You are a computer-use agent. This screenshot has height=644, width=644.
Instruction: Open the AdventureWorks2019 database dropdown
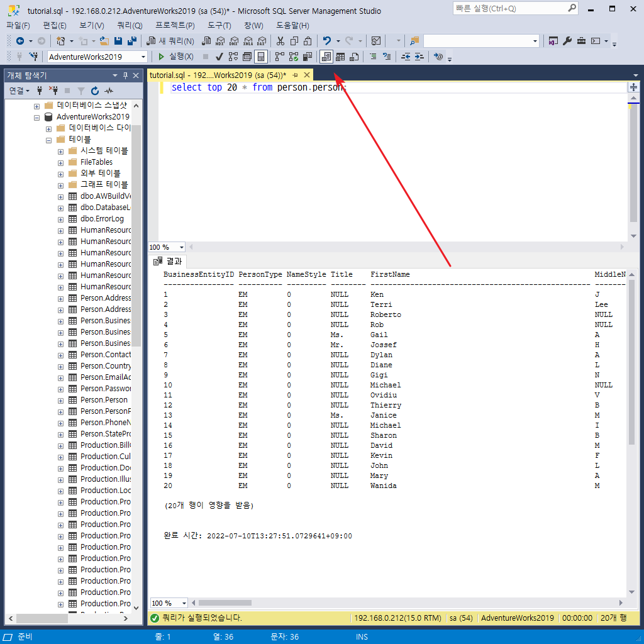143,57
